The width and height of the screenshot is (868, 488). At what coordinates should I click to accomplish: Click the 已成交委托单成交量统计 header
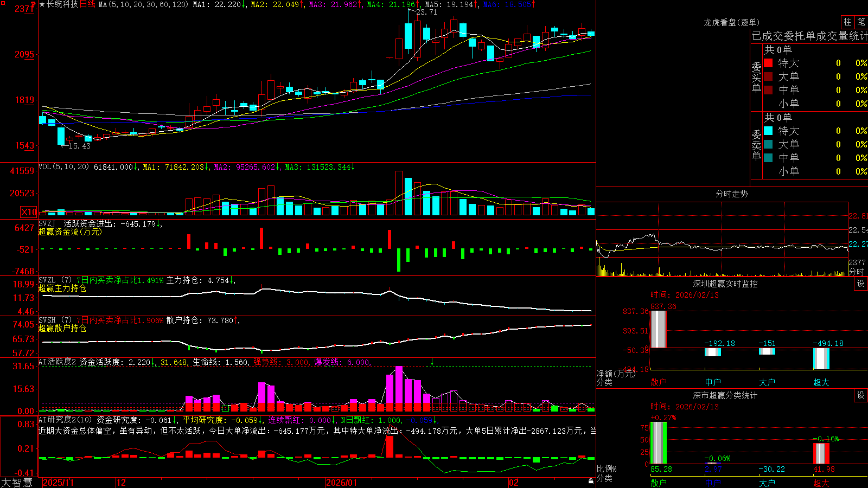coord(809,36)
